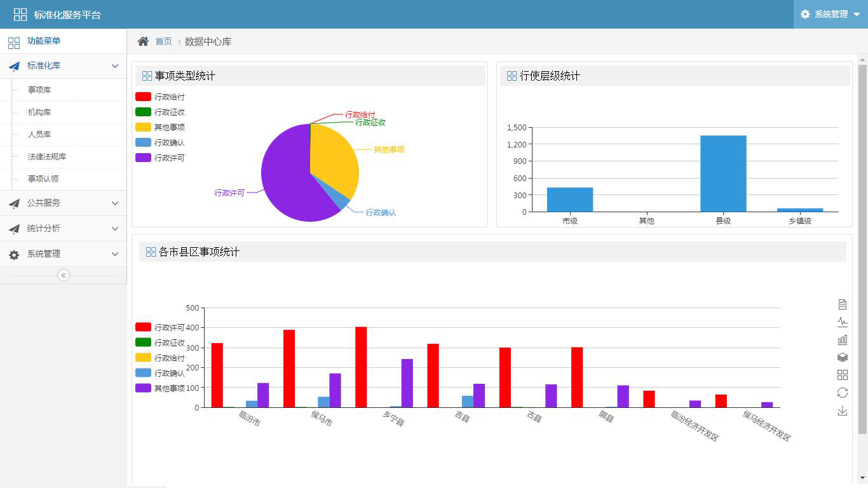The height and width of the screenshot is (488, 868).
Task: Click the 县级 bar in 行使层级统计 chart
Action: tap(723, 173)
